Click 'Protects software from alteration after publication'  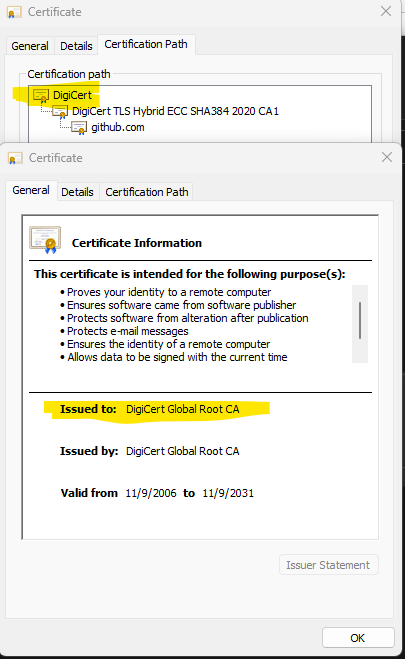[188, 318]
